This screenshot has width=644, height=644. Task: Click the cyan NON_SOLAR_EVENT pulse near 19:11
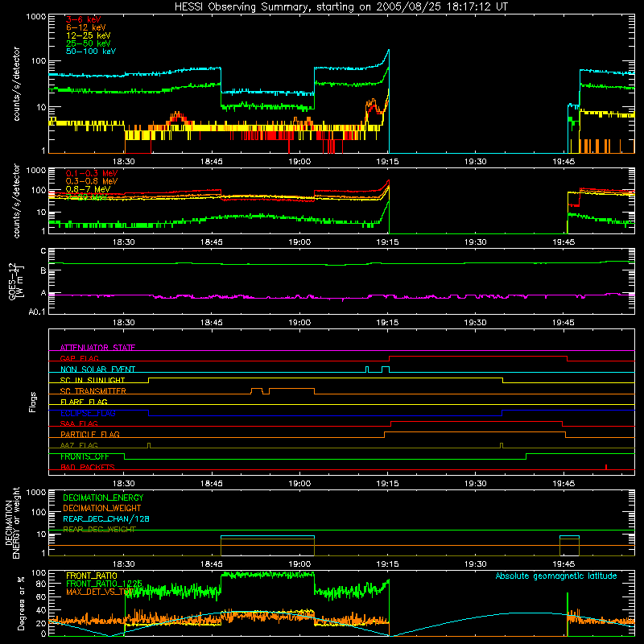367,369
